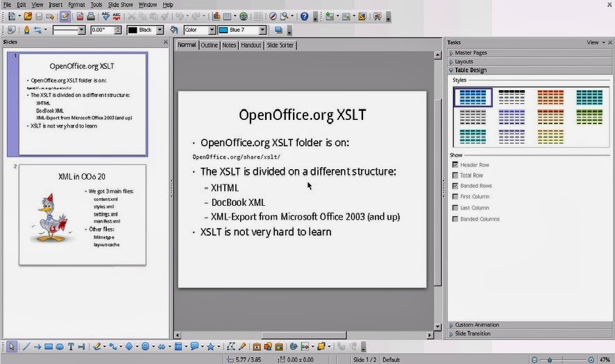Select the Rectangle drawing tool

tap(49, 347)
